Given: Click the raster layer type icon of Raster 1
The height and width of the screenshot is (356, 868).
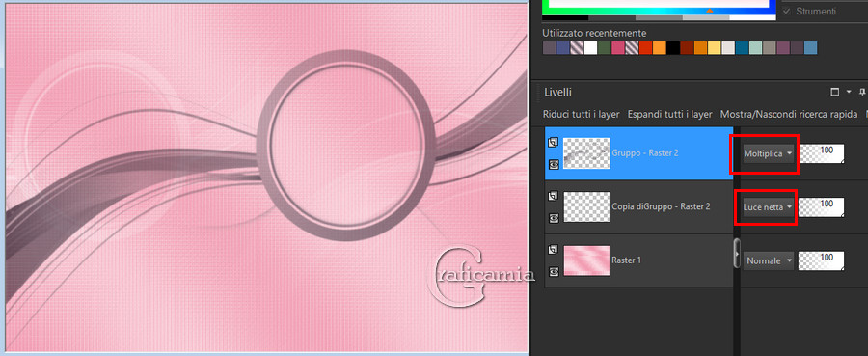Looking at the screenshot, I should (554, 250).
